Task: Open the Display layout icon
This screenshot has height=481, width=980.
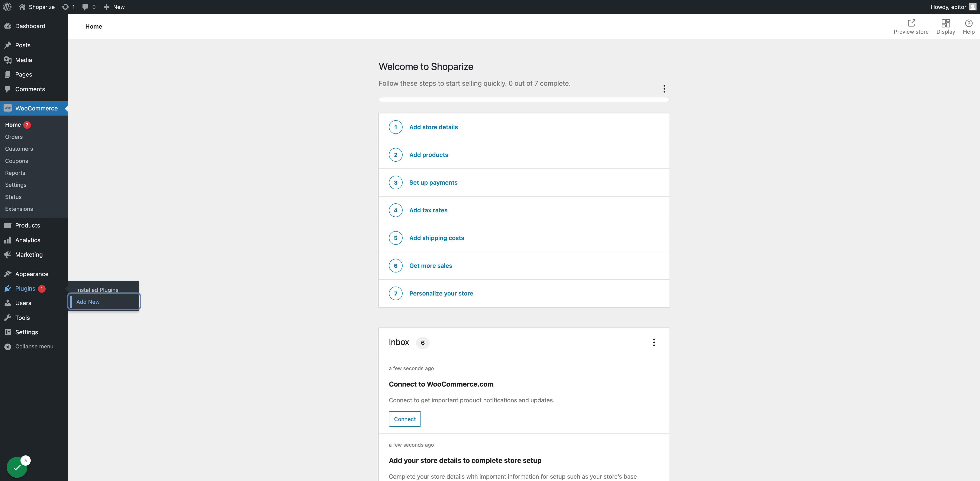Action: click(945, 23)
